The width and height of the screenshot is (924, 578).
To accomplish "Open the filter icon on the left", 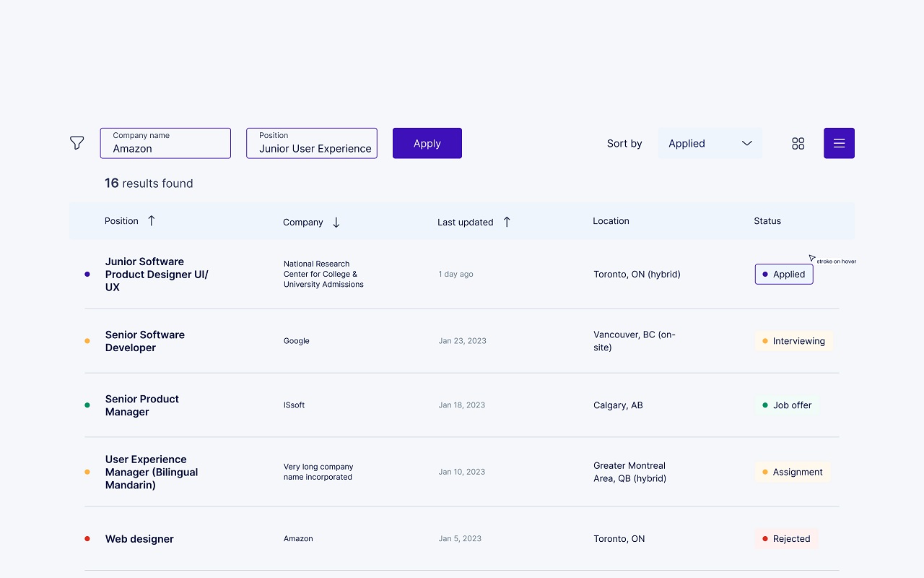I will pyautogui.click(x=77, y=143).
